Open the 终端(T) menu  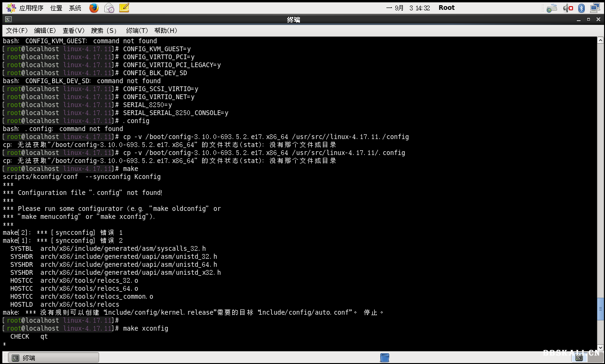pos(136,30)
